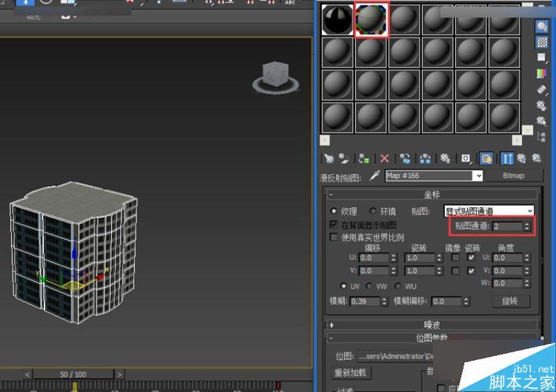The width and height of the screenshot is (556, 392).
Task: Click the sample slots horizontal scroll right arrow
Action: coord(517,140)
